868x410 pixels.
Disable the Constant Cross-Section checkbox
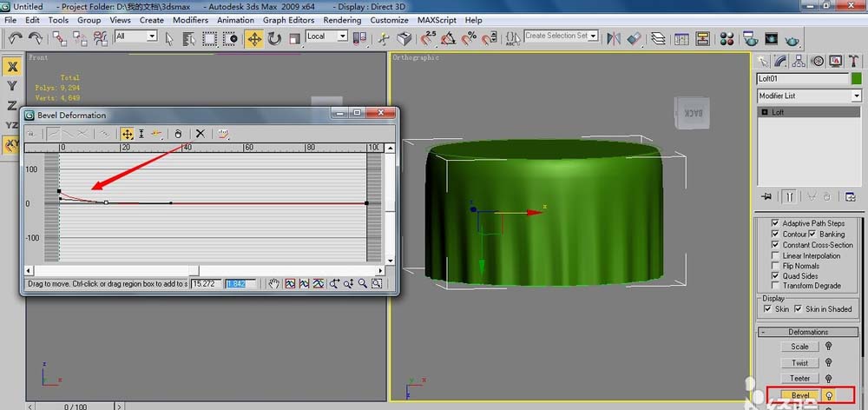coord(776,245)
